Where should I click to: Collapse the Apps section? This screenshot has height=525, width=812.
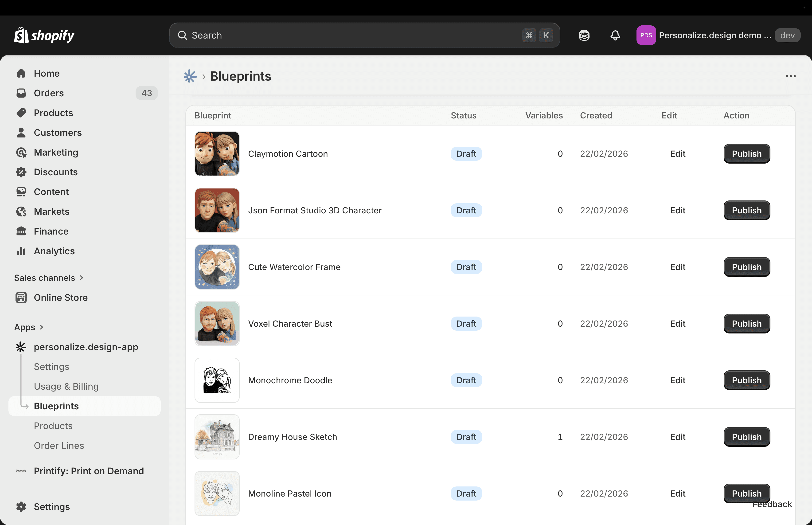(42, 327)
